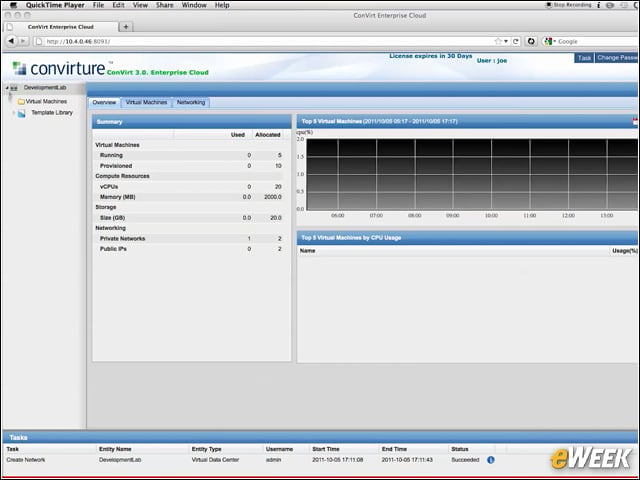Click the Google search engine icon
Viewport: 640px width, 480px height.
[x=548, y=41]
